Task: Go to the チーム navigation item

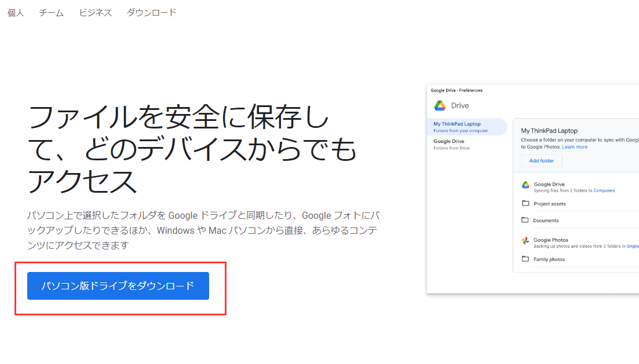Action: coord(52,12)
